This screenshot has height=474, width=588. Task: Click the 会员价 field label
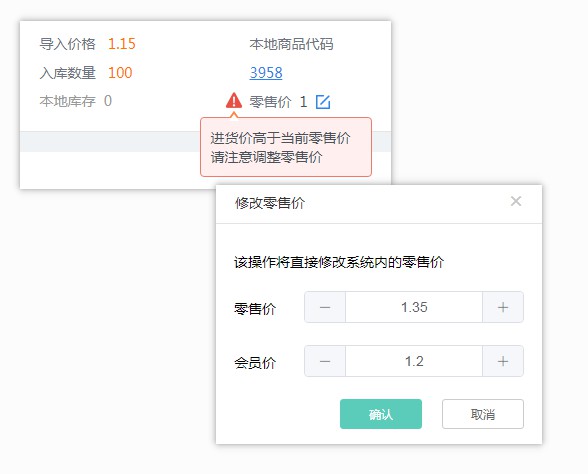[x=255, y=363]
